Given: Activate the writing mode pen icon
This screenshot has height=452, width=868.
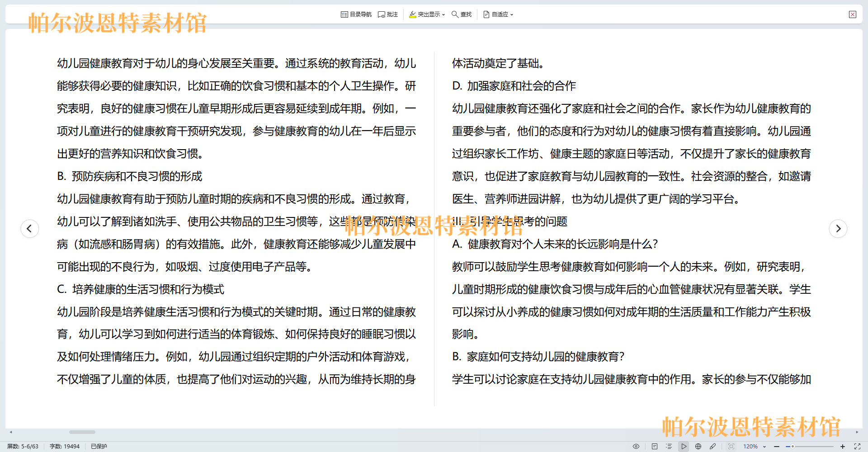Looking at the screenshot, I should coord(713,446).
